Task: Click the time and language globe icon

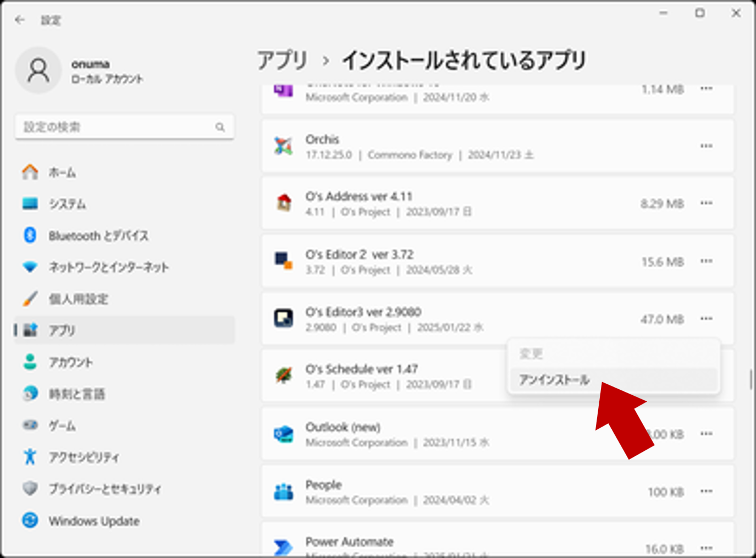Action: click(30, 394)
